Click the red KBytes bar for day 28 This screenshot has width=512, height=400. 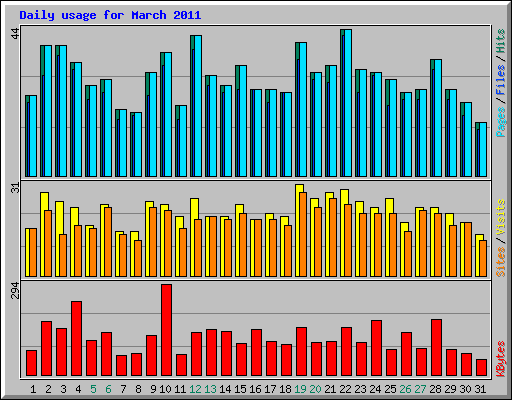[436, 348]
